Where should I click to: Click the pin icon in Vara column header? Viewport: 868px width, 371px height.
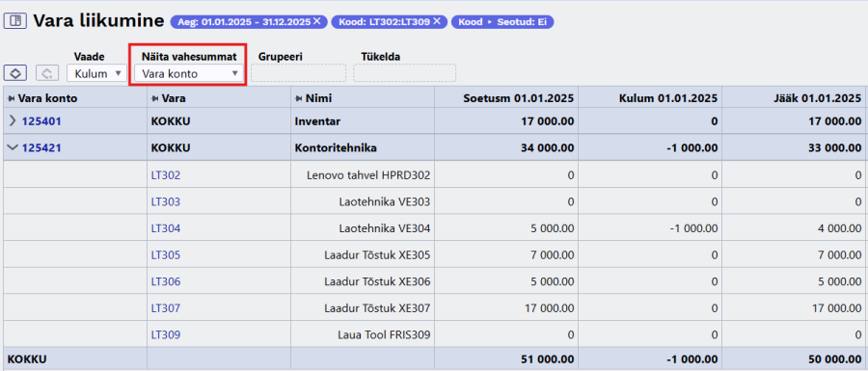tap(155, 98)
